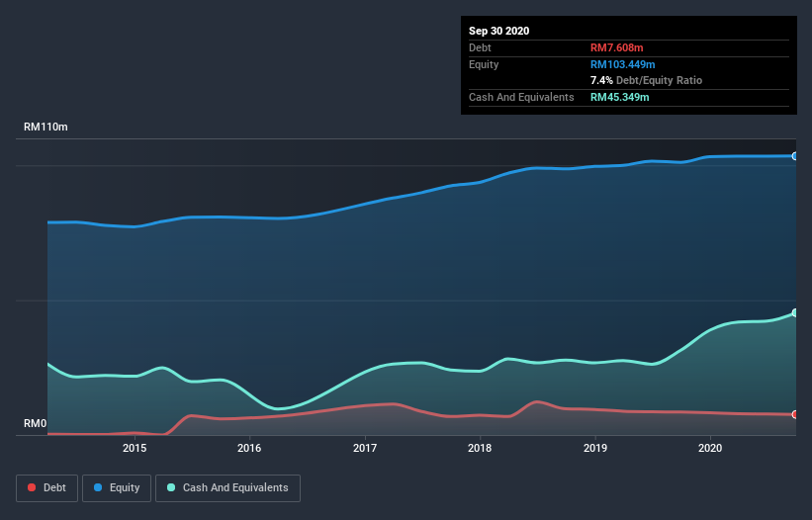Toggle the Debt series legend button

tap(46, 488)
